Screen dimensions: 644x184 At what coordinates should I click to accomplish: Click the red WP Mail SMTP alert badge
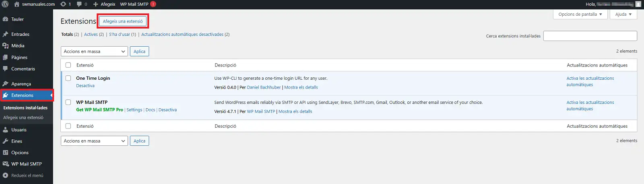(x=153, y=4)
